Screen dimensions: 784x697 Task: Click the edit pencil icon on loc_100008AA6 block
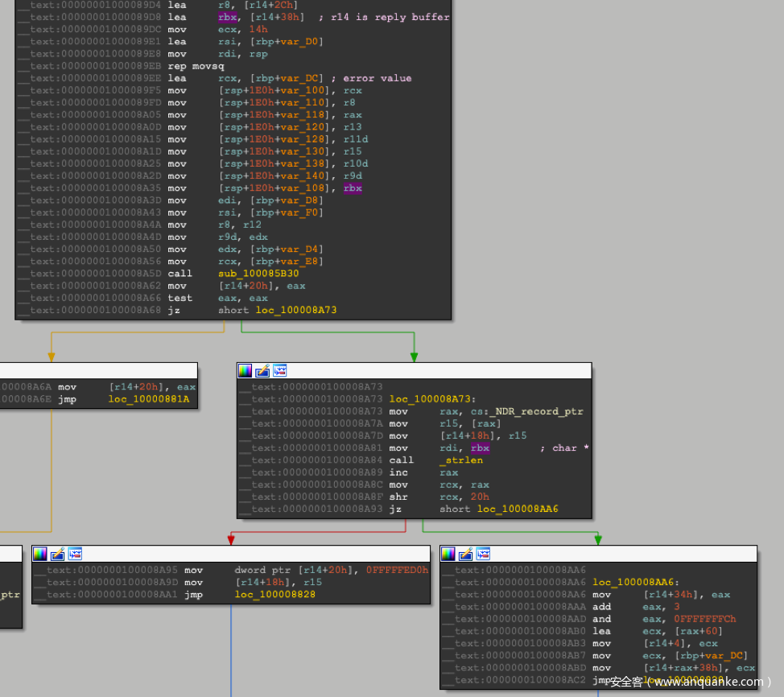(466, 554)
